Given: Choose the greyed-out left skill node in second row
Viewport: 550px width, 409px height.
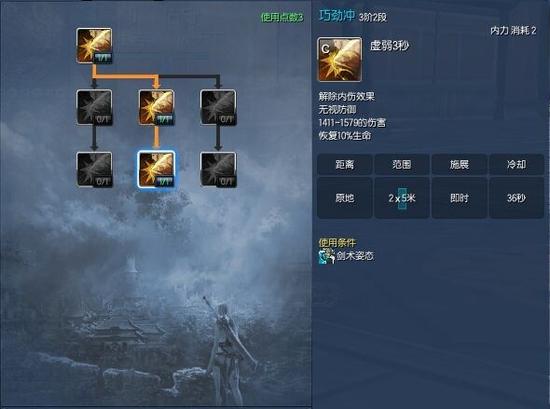Looking at the screenshot, I should click(94, 107).
